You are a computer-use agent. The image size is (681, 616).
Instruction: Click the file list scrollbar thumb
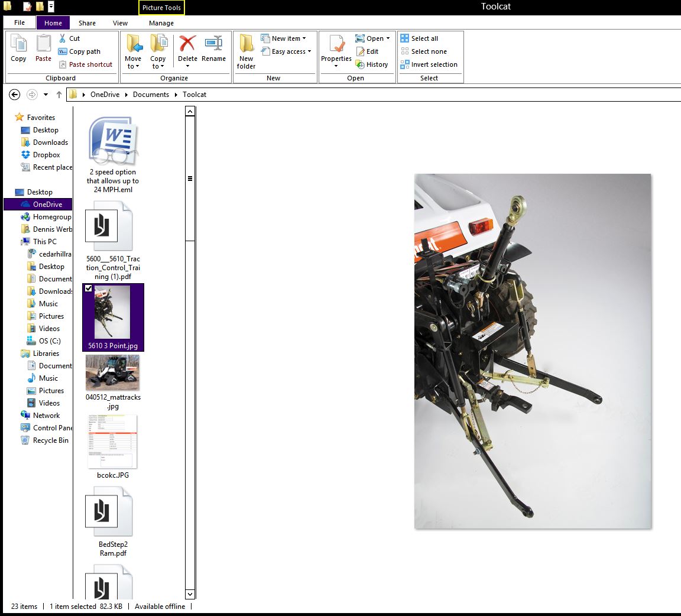(x=190, y=179)
